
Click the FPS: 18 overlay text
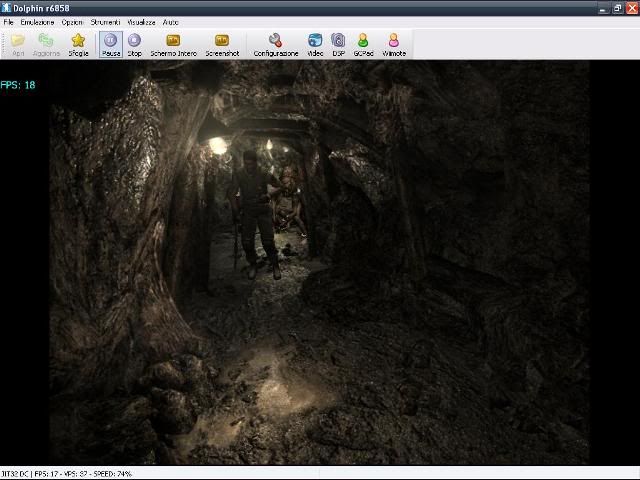coord(18,85)
